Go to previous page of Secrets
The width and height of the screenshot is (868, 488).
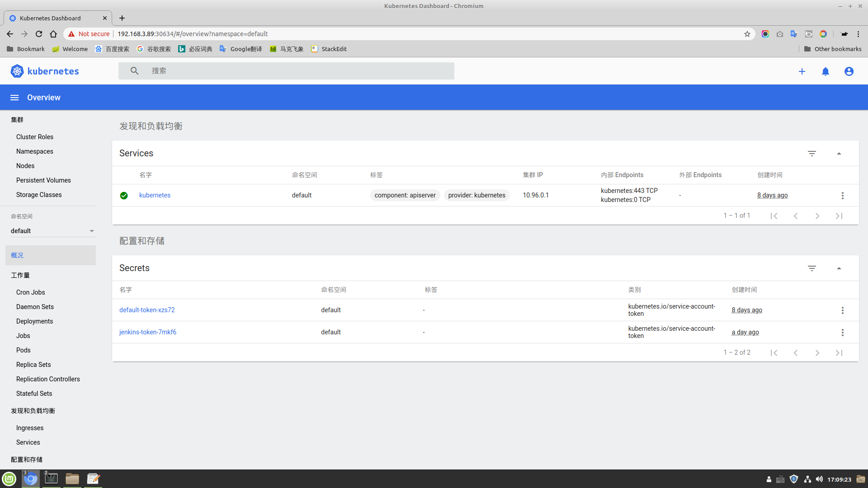pyautogui.click(x=796, y=353)
